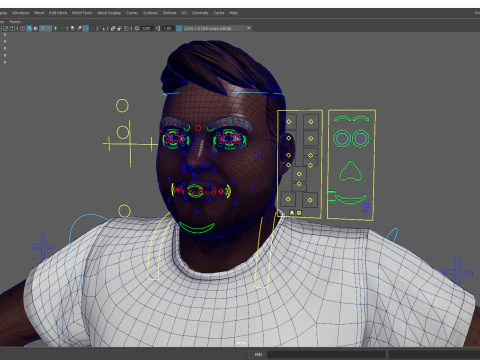Toggle X-Ray Active Components icon

pos(120,28)
